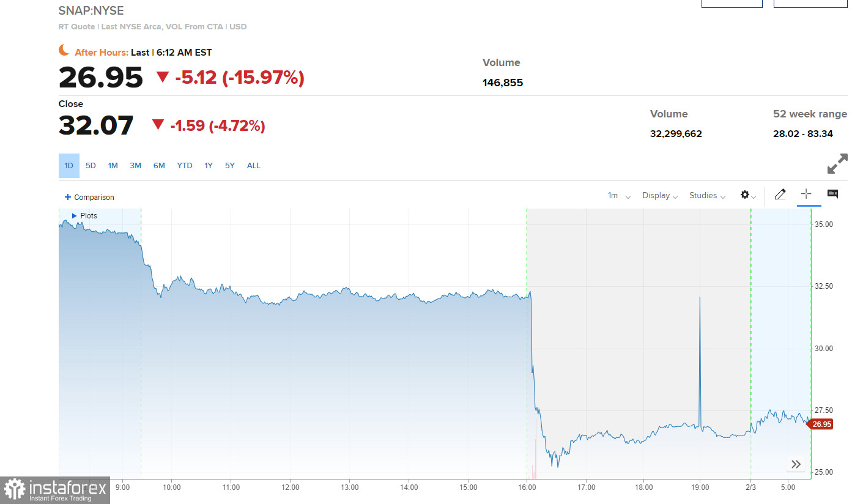Open the Studies dropdown

click(x=707, y=196)
